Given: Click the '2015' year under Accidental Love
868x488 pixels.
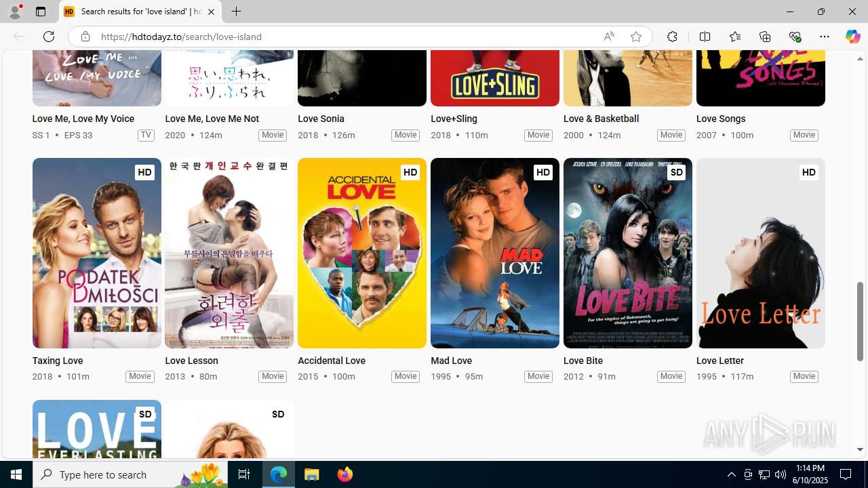Looking at the screenshot, I should point(308,376).
